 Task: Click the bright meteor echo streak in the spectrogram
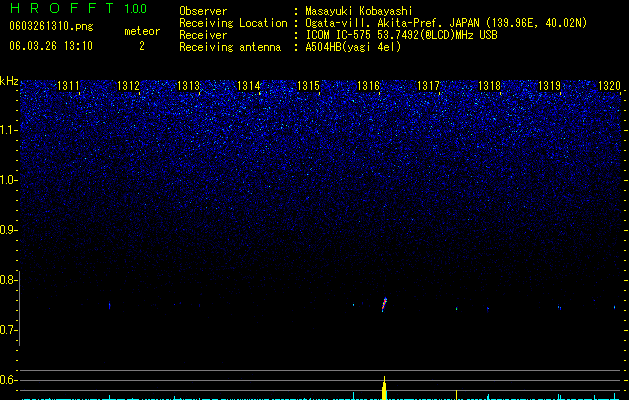coord(384,304)
